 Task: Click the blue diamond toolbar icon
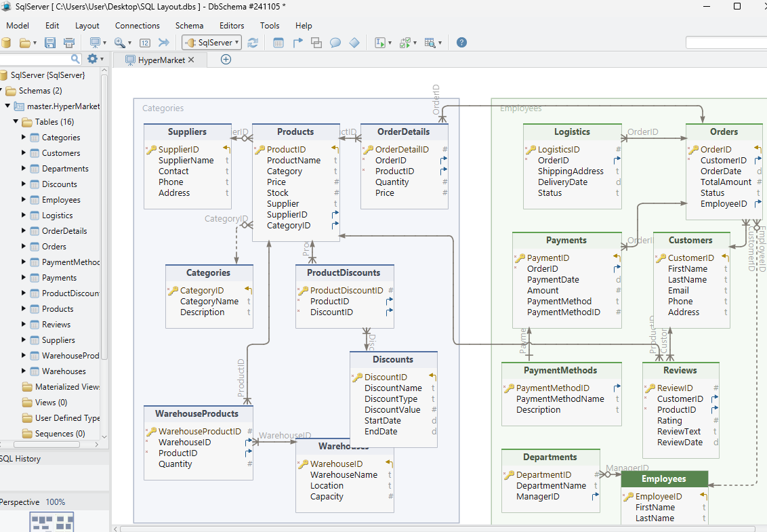pos(354,43)
